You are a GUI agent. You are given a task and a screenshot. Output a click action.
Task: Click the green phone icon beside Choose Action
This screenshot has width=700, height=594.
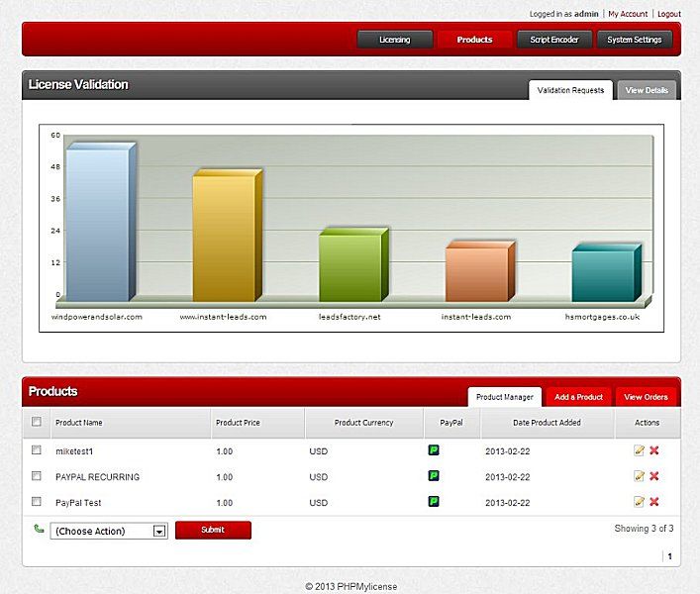point(39,529)
